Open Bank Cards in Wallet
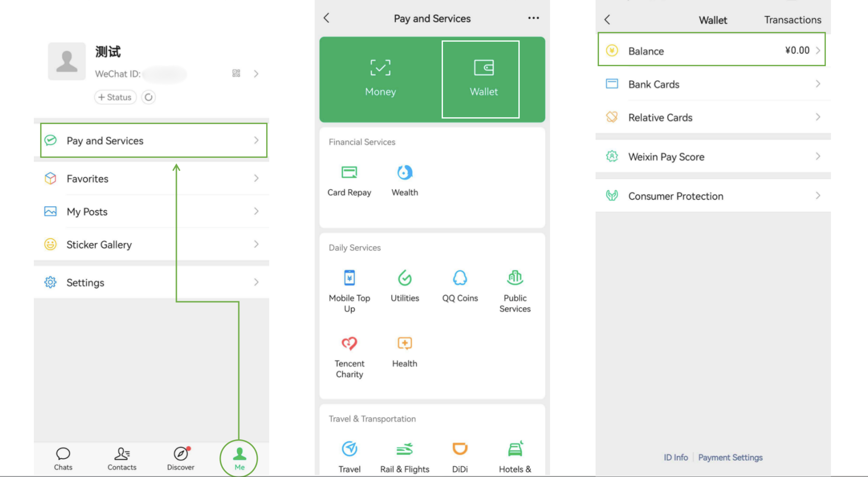The height and width of the screenshot is (477, 868). point(713,84)
